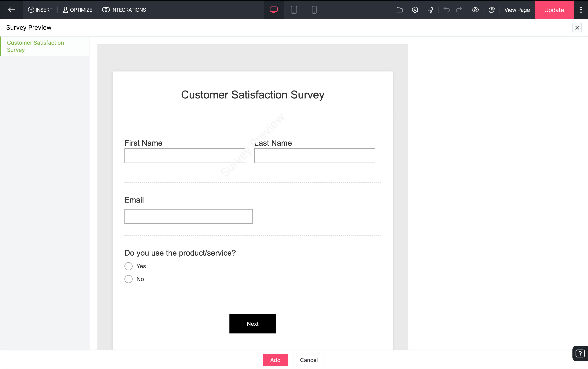This screenshot has height=369, width=588.
Task: Click the pie chart reports icon
Action: tap(491, 10)
